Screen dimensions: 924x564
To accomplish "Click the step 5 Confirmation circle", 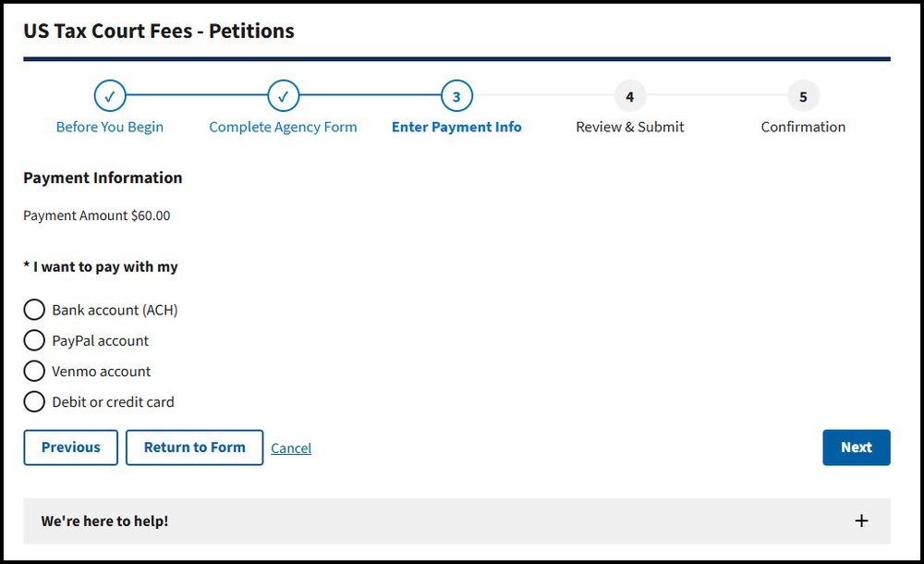I will [803, 95].
